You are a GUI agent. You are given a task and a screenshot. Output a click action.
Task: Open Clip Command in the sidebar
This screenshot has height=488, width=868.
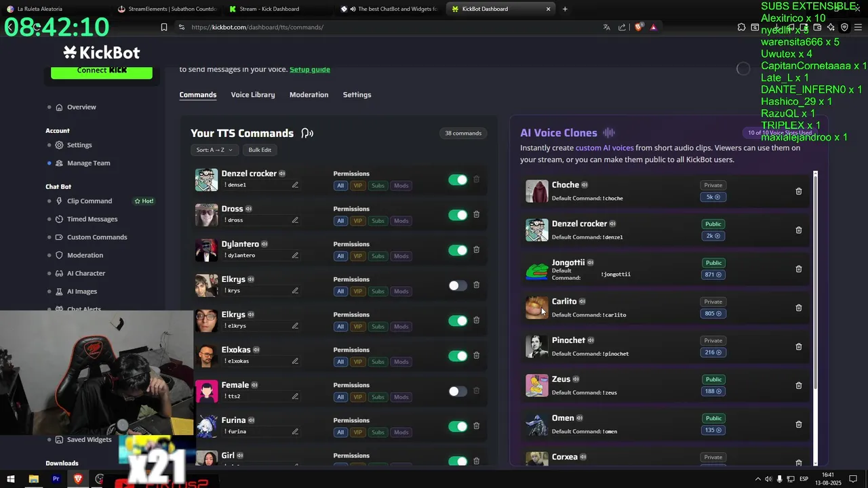click(89, 201)
